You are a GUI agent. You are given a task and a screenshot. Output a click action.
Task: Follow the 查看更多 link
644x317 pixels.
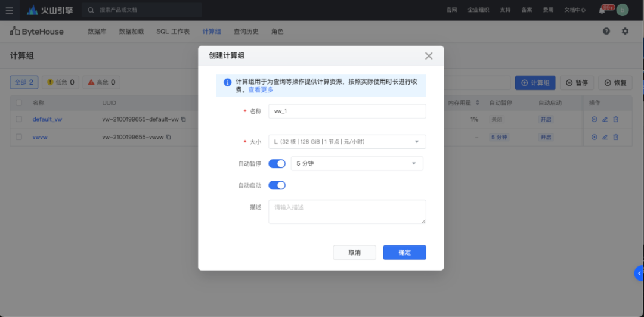pyautogui.click(x=261, y=89)
